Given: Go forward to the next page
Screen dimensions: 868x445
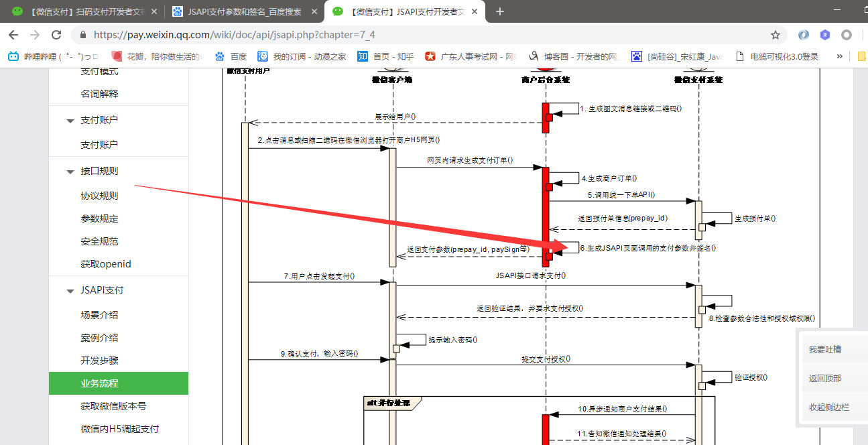Looking at the screenshot, I should [x=35, y=35].
